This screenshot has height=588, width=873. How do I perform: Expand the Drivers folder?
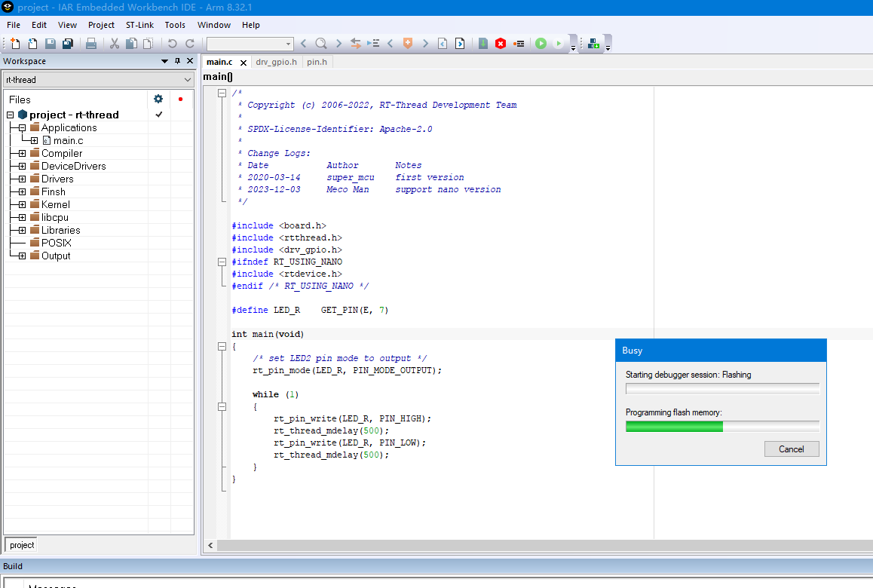coord(23,179)
